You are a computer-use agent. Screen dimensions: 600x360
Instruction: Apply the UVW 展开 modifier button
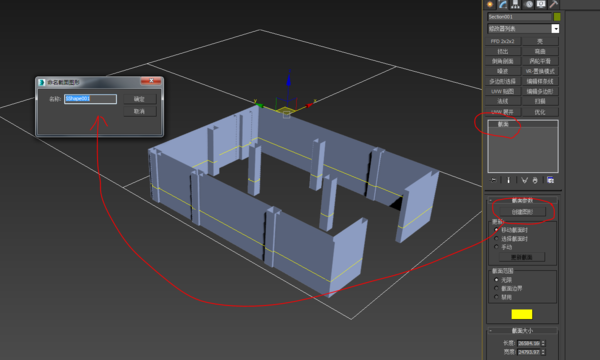point(503,112)
